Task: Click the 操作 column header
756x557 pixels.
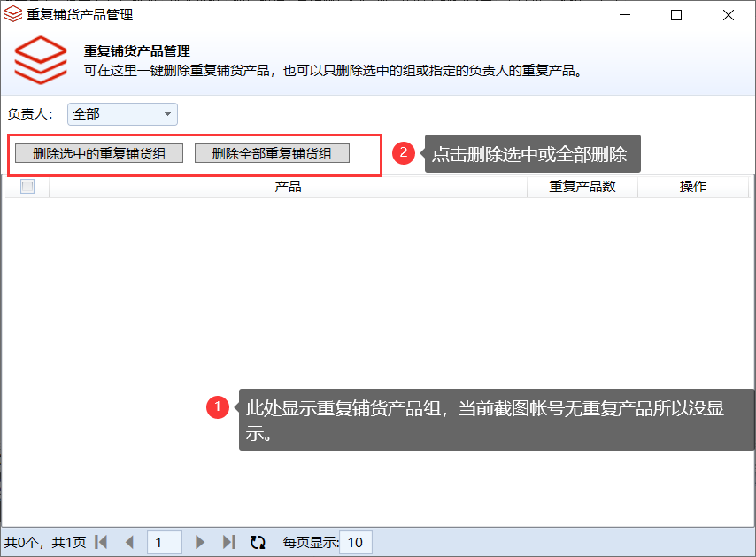Action: coord(692,187)
